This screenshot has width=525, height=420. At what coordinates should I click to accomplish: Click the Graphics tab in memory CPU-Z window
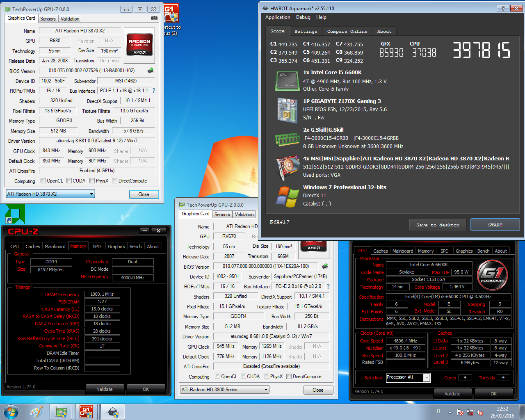point(116,247)
